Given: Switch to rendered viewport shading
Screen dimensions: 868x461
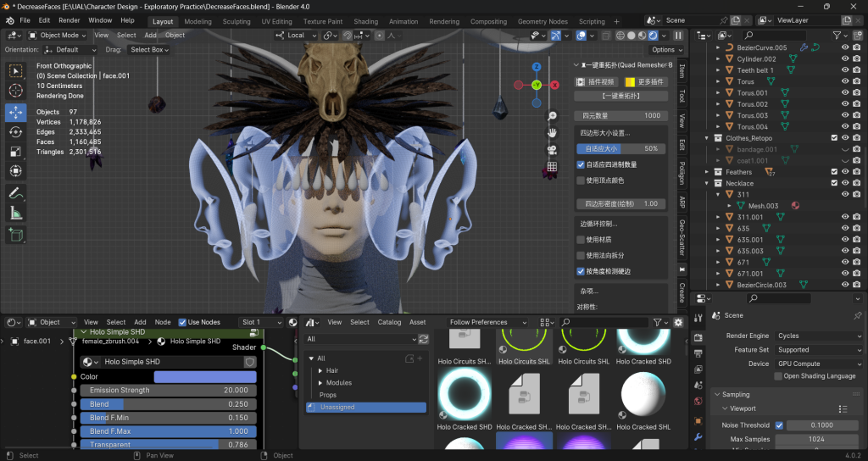Looking at the screenshot, I should pos(654,36).
